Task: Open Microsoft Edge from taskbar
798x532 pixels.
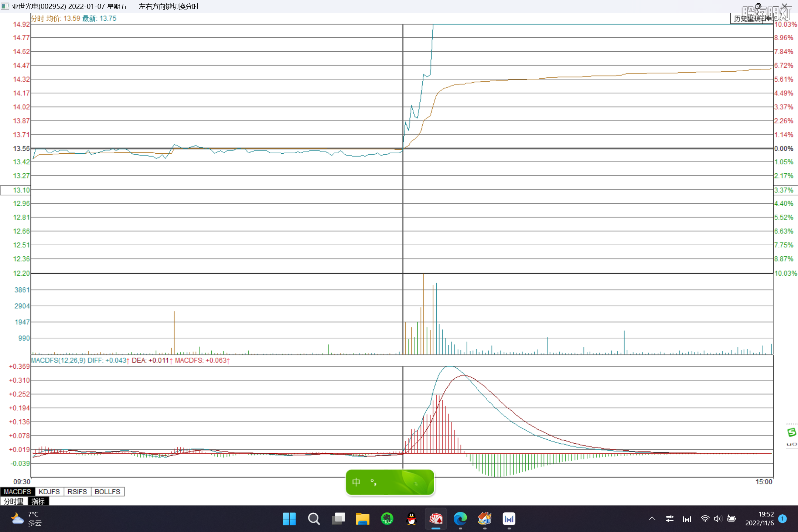Action: 460,519
